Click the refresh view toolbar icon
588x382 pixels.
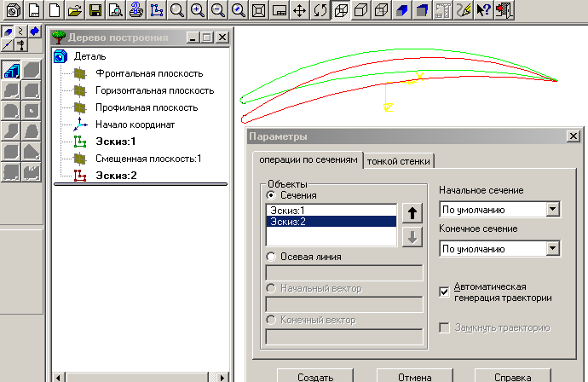(279, 10)
